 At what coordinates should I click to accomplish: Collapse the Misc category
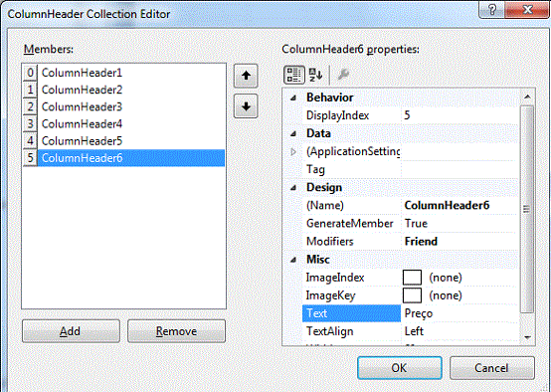pos(293,260)
